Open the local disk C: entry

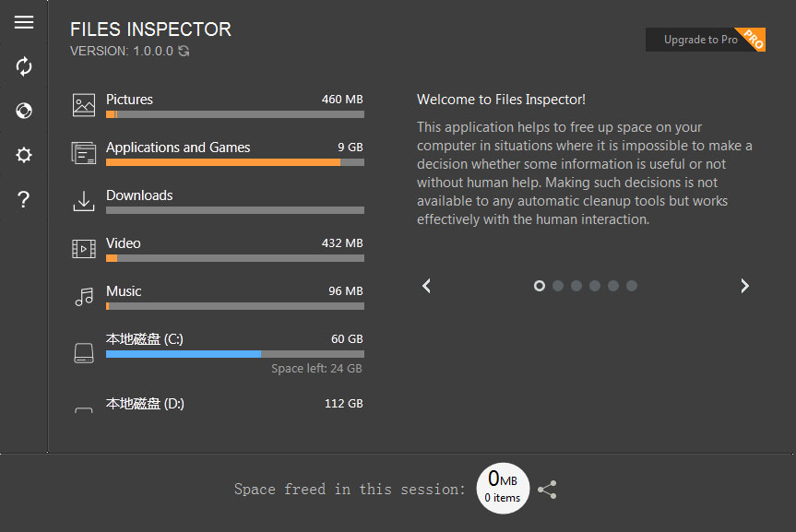(x=218, y=352)
